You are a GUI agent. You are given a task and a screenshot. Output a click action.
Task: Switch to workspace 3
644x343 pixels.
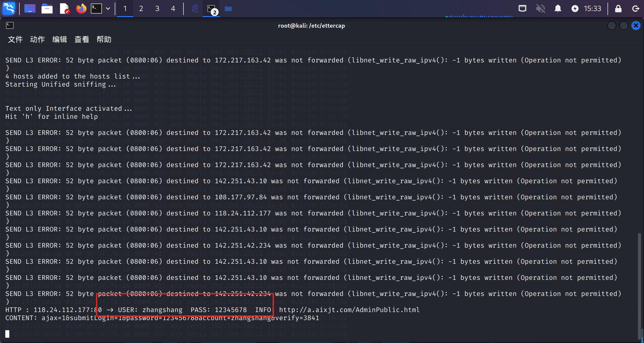point(157,9)
